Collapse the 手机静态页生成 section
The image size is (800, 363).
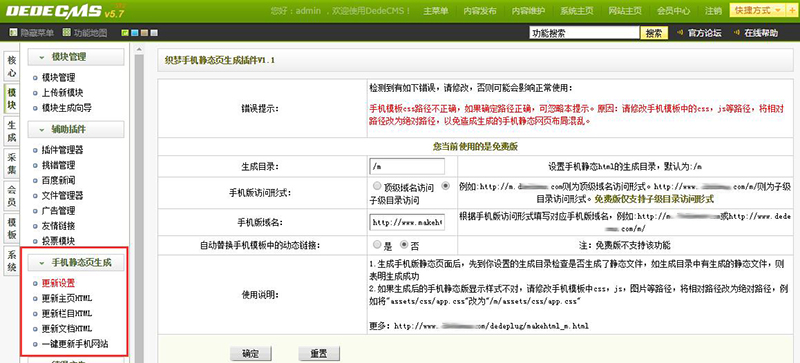(x=42, y=263)
